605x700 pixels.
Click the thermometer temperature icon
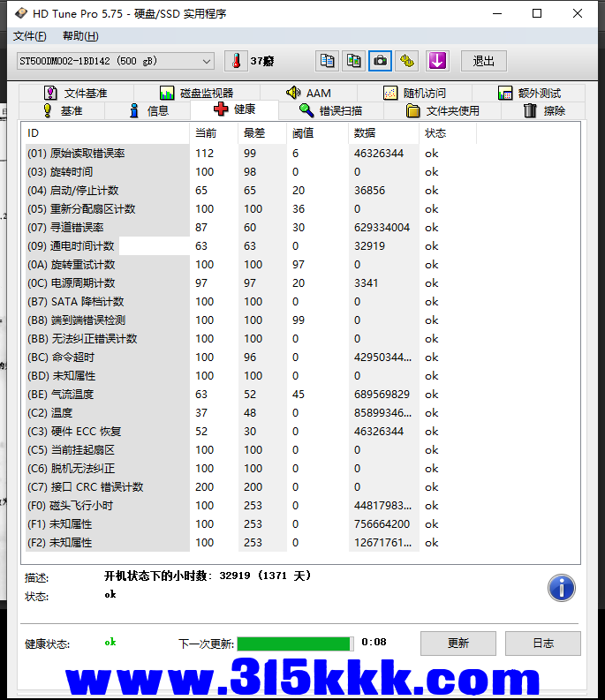[236, 61]
